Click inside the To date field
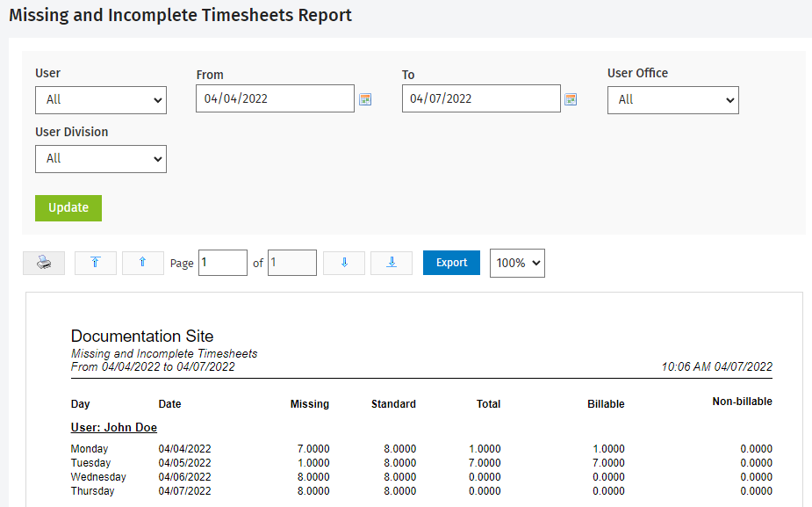812x507 pixels. click(x=480, y=98)
